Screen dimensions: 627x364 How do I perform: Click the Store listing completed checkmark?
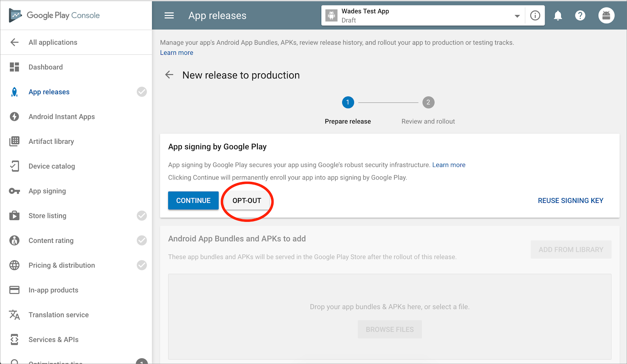click(x=142, y=216)
